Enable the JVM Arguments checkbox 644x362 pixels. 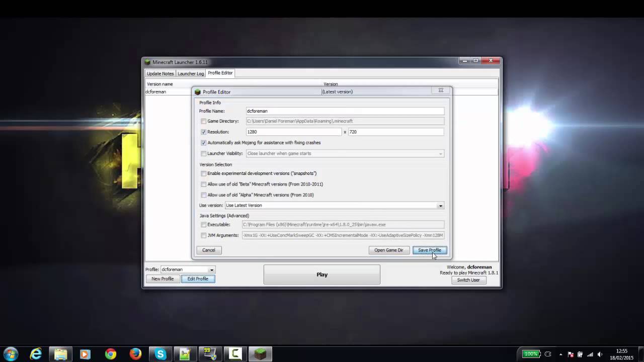[x=203, y=235]
